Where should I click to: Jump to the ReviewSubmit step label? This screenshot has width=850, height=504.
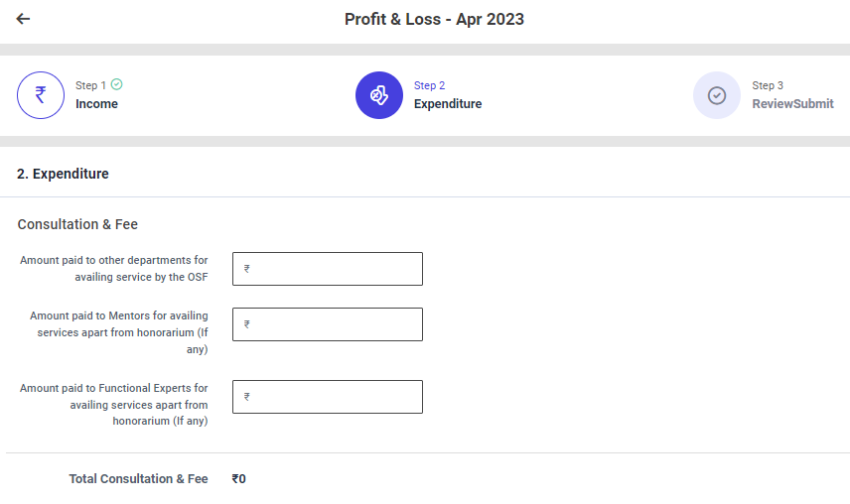coord(792,104)
